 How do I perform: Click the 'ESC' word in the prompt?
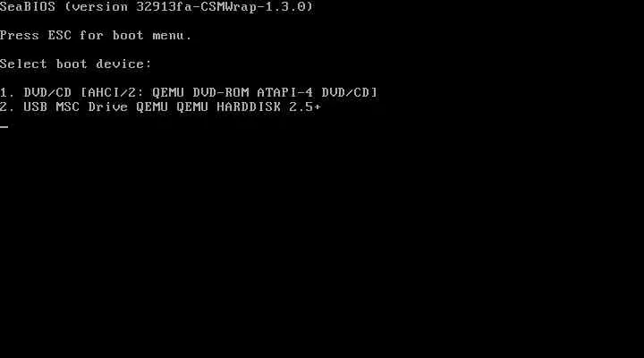pyautogui.click(x=60, y=35)
